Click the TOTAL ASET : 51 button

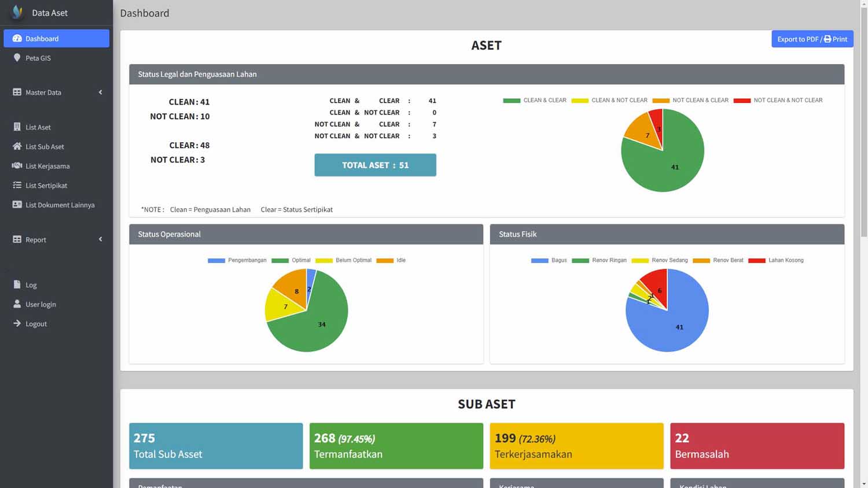click(375, 165)
